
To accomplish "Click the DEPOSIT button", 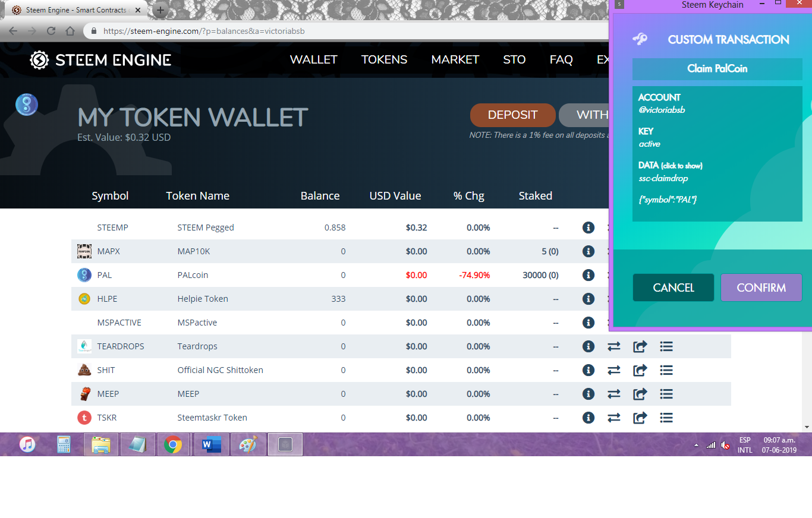I will click(x=512, y=115).
